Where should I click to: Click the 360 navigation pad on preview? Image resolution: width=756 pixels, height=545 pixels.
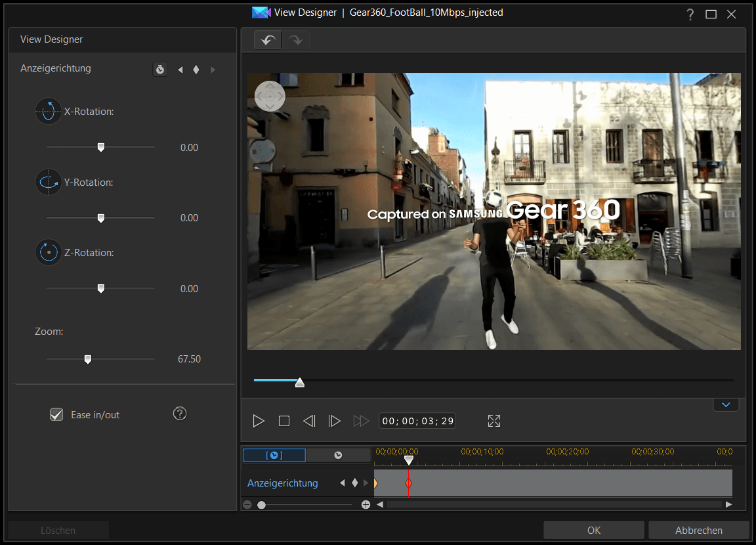(270, 96)
